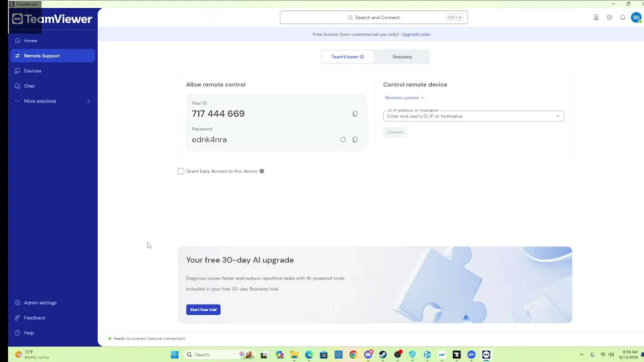The height and width of the screenshot is (362, 644).
Task: Open Microsoft Edge from the taskbar
Action: [309, 355]
